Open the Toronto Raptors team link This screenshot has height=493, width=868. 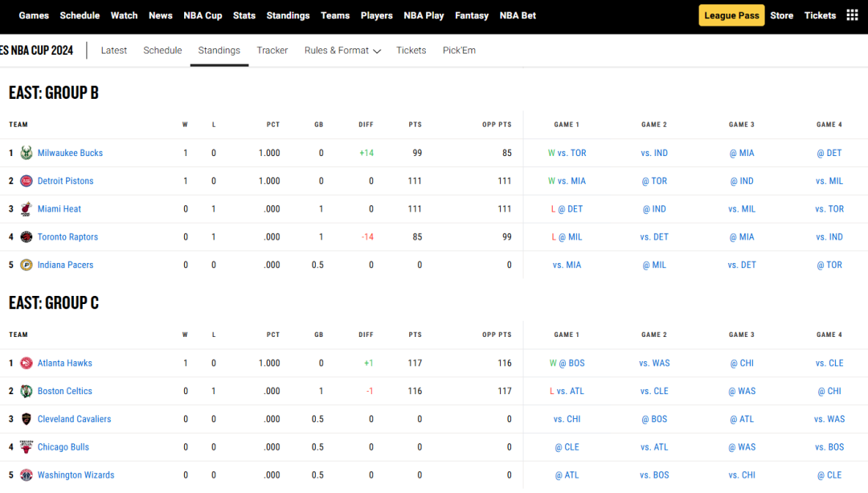(x=68, y=237)
